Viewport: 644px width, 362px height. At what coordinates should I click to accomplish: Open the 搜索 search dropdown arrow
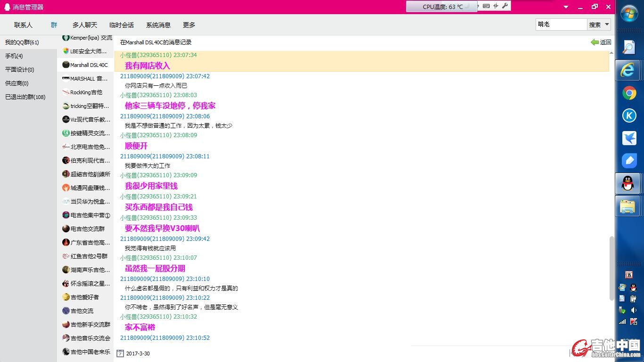point(607,25)
